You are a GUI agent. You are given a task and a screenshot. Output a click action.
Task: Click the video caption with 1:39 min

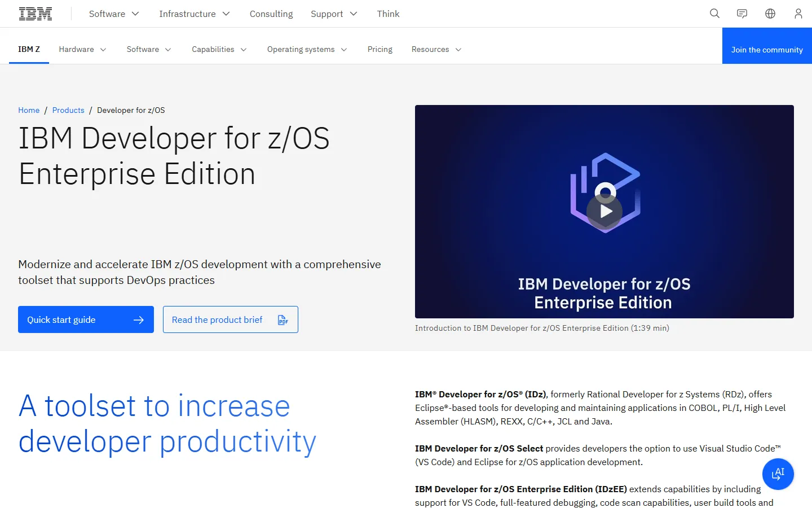click(x=542, y=328)
